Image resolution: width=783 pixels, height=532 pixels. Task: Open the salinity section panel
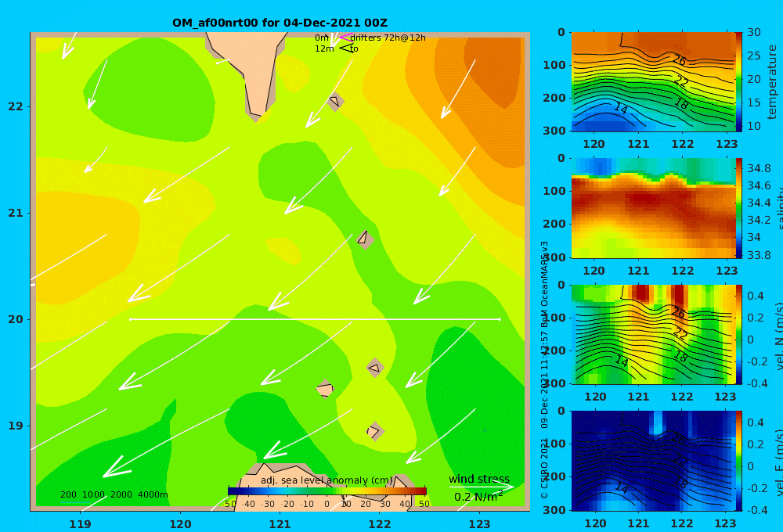click(653, 208)
